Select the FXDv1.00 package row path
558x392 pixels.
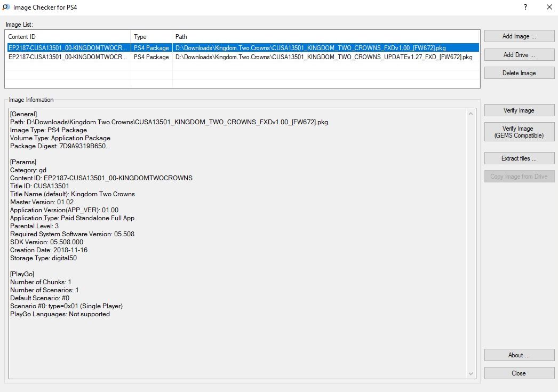point(310,47)
